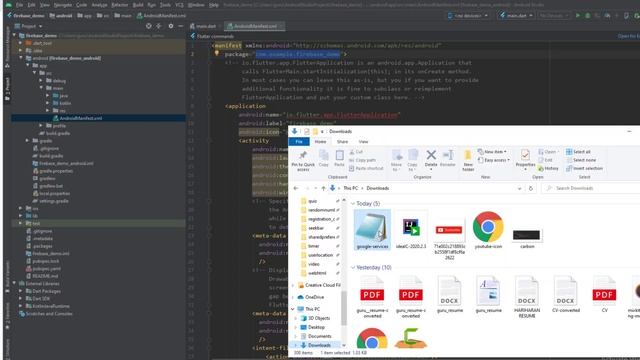Open the Share ribbon tab in Explorer
Viewport: 640px width, 360px height.
point(342,142)
